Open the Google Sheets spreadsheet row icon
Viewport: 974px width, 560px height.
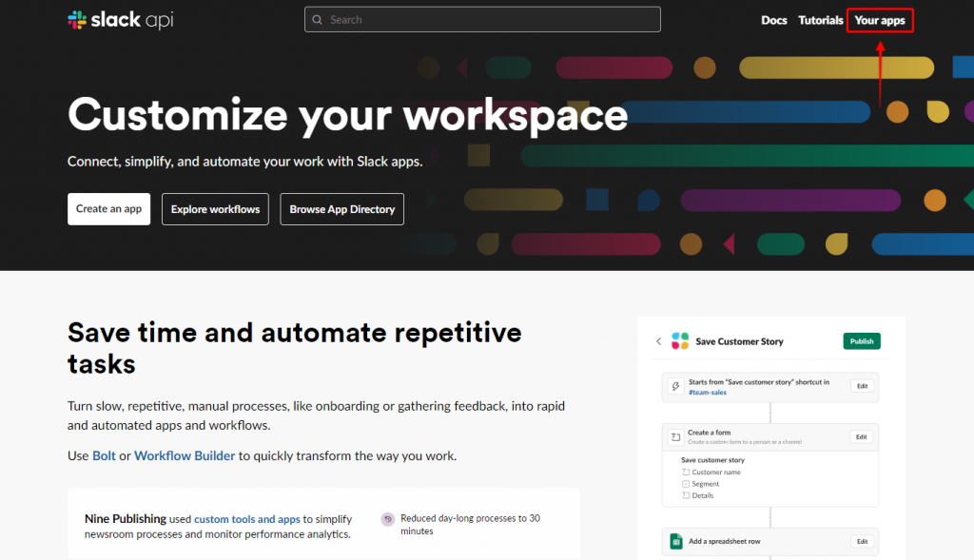coord(678,541)
